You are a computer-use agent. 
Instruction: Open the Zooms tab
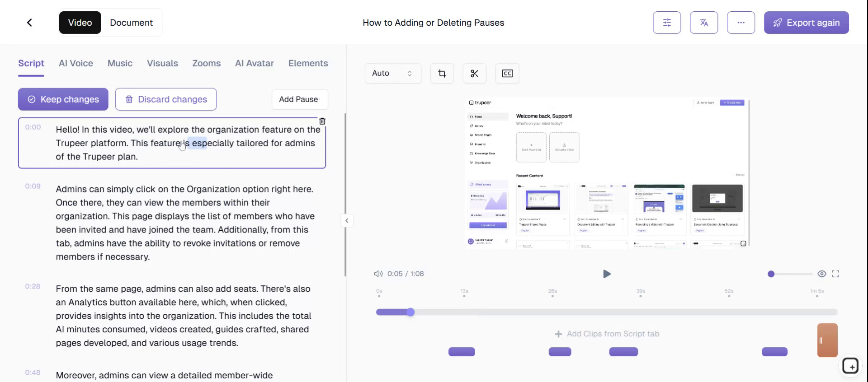(207, 63)
